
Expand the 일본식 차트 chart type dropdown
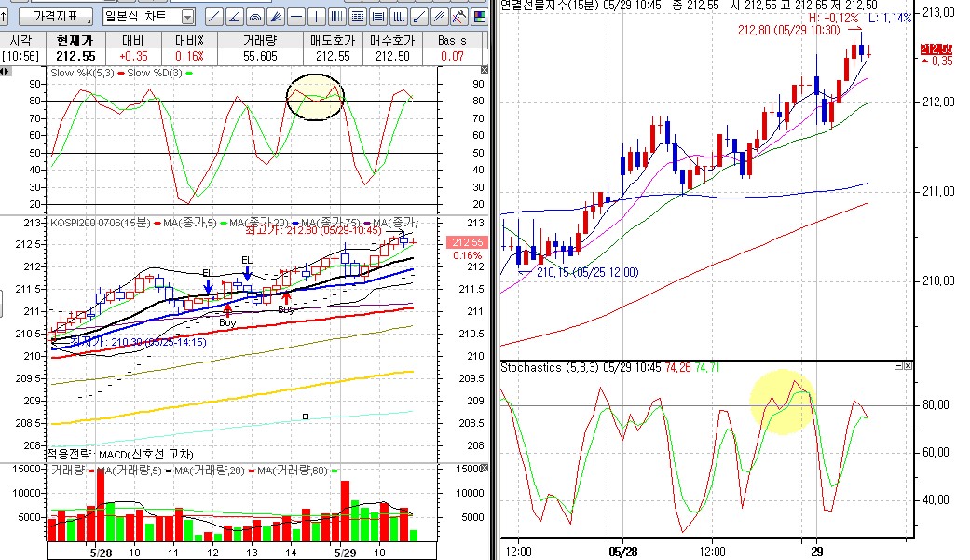(187, 17)
